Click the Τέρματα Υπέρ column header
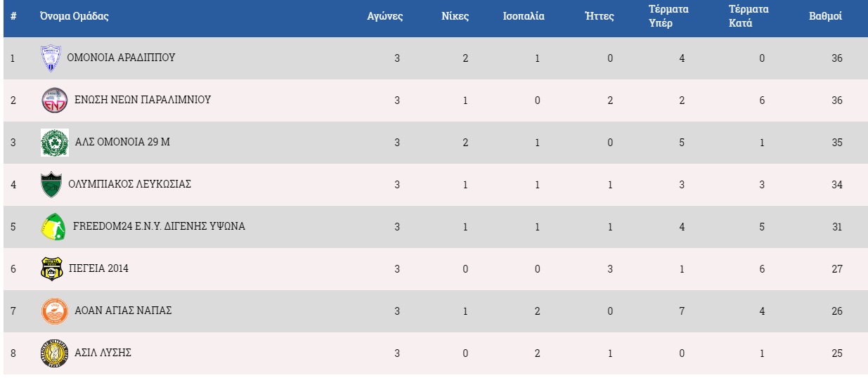Image resolution: width=868 pixels, height=378 pixels. point(668,16)
